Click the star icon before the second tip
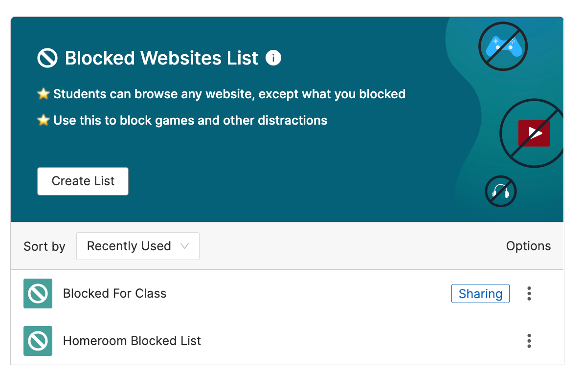582x392 pixels. tap(44, 120)
